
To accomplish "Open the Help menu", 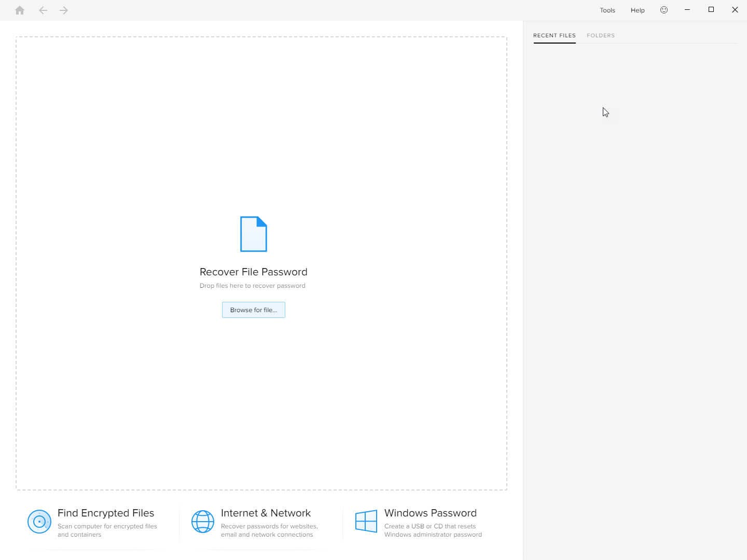I will click(638, 10).
